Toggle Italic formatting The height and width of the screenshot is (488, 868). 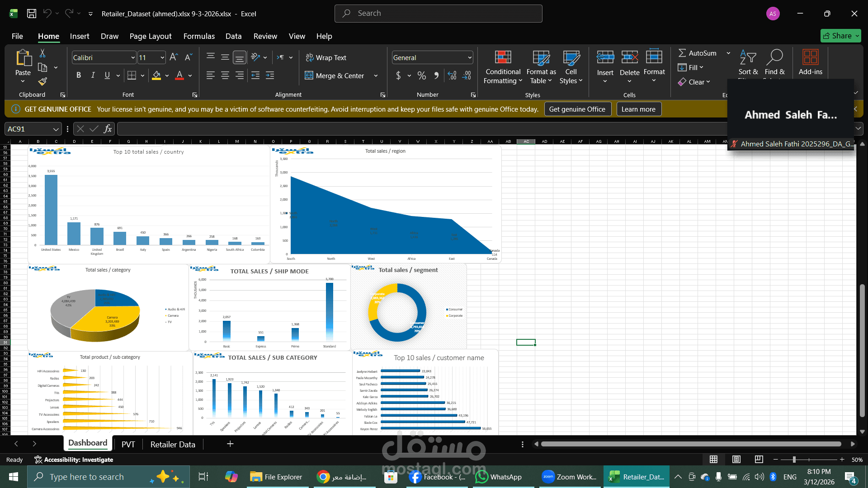93,75
